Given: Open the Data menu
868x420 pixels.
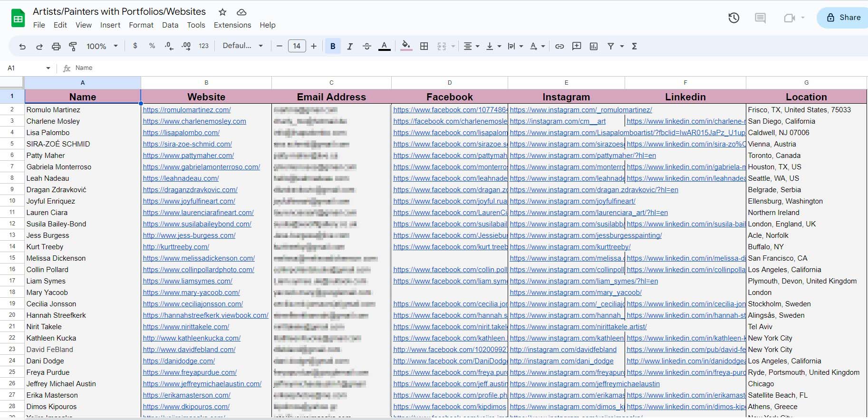Looking at the screenshot, I should (x=170, y=25).
